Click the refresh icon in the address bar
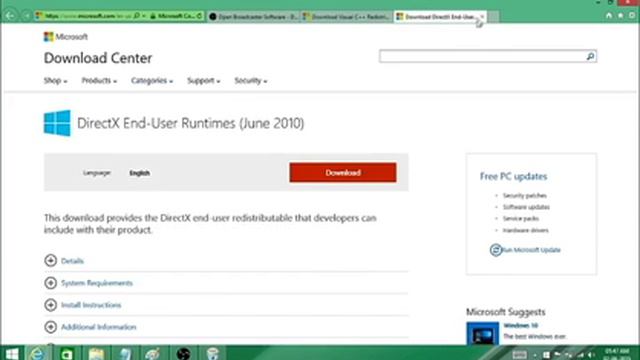Image resolution: width=640 pixels, height=360 pixels. click(199, 16)
